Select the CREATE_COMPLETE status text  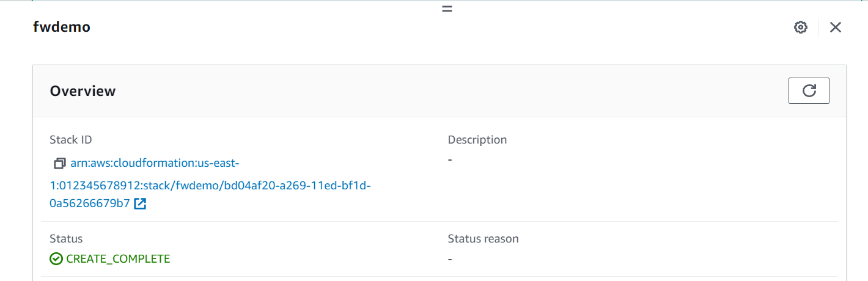coord(118,259)
